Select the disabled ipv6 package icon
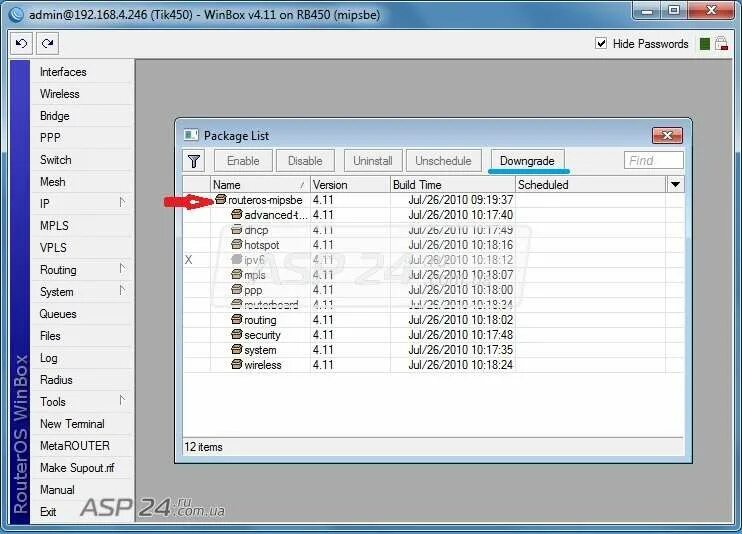 (237, 259)
